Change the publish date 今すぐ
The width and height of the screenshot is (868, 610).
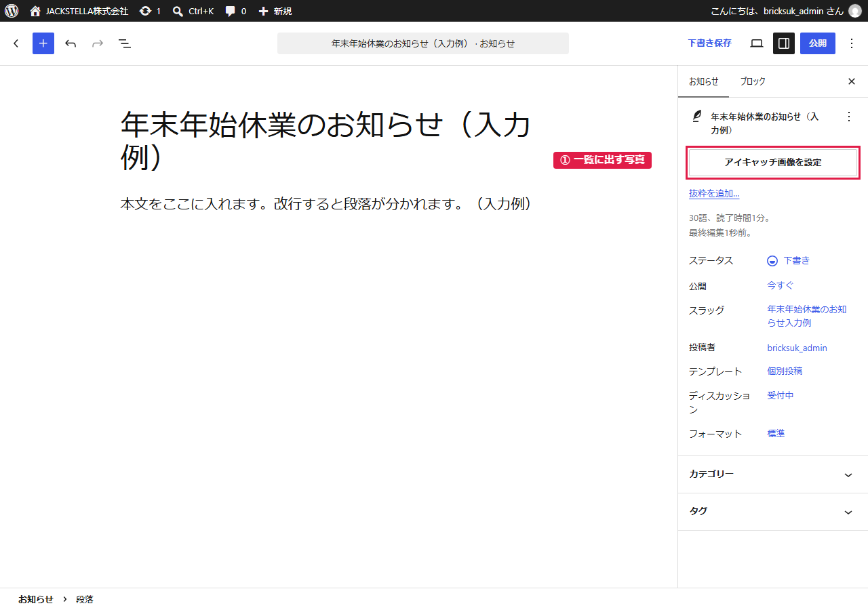tap(781, 285)
